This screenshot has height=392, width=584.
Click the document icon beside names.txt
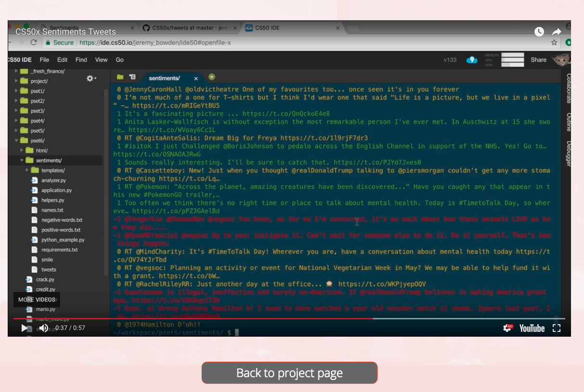(34, 210)
